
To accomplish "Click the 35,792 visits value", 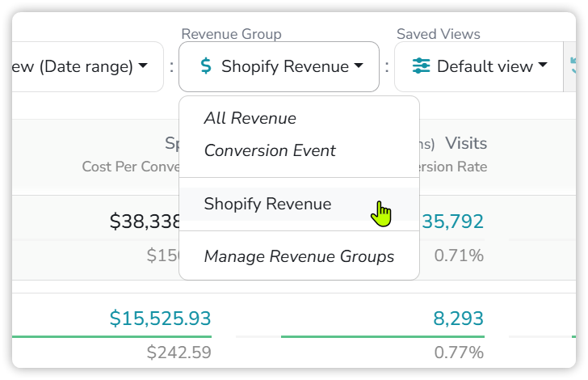I will click(x=452, y=222).
